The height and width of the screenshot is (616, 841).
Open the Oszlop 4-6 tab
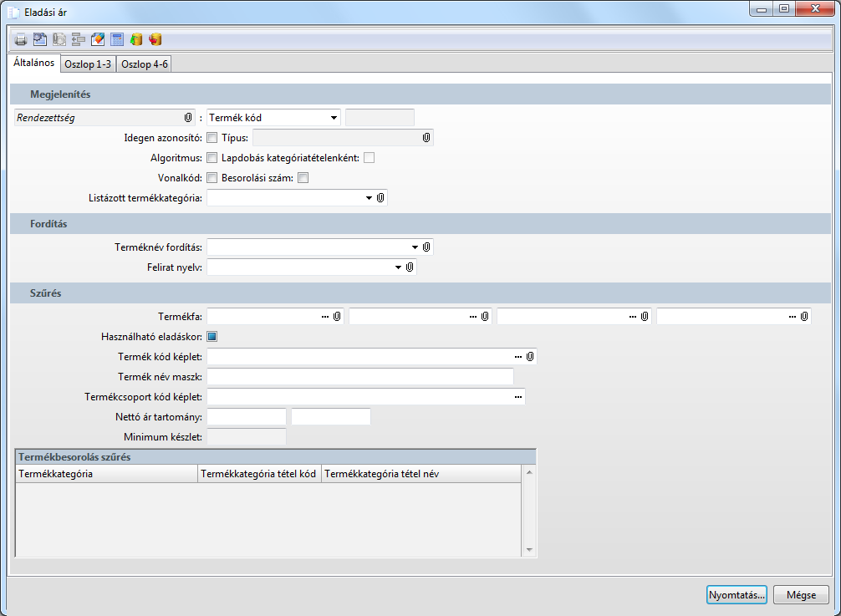(x=145, y=64)
